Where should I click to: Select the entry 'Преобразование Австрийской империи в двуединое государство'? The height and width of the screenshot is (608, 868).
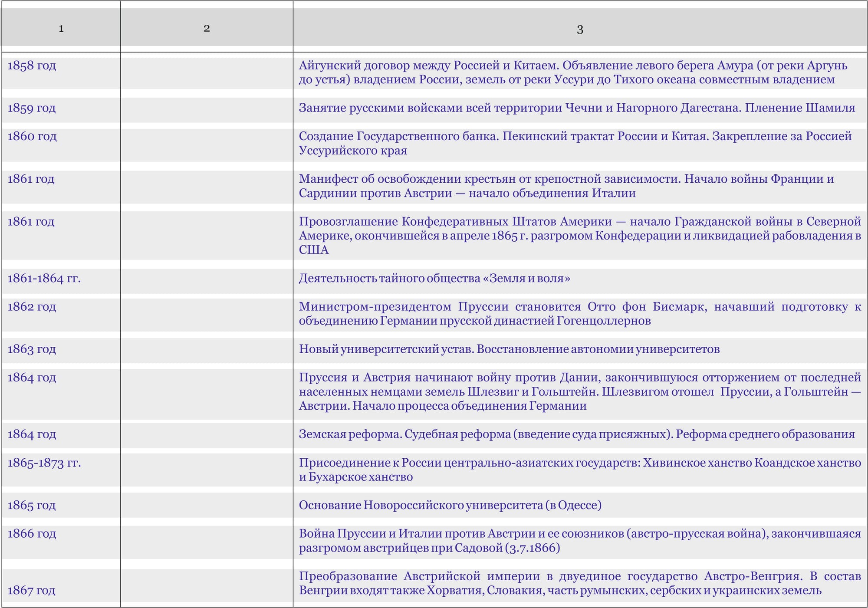[498, 576]
